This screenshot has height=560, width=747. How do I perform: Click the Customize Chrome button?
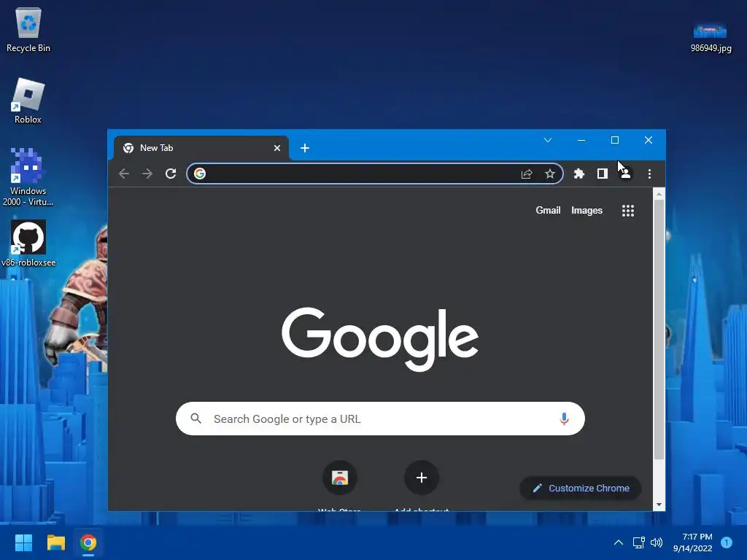pos(580,488)
